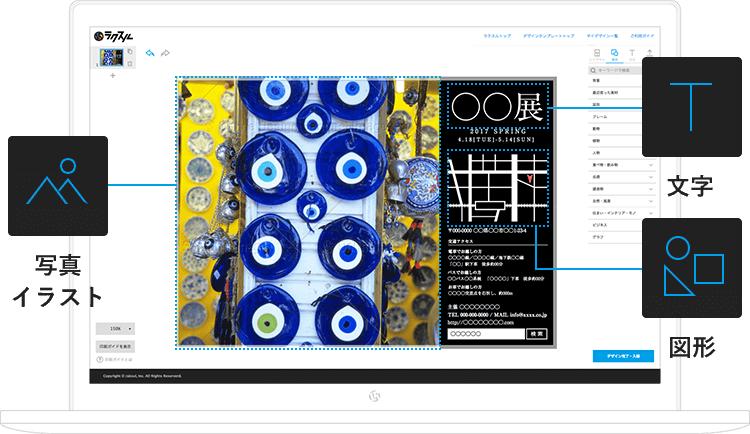Duplicate the page using the copy icon

pyautogui.click(x=129, y=50)
